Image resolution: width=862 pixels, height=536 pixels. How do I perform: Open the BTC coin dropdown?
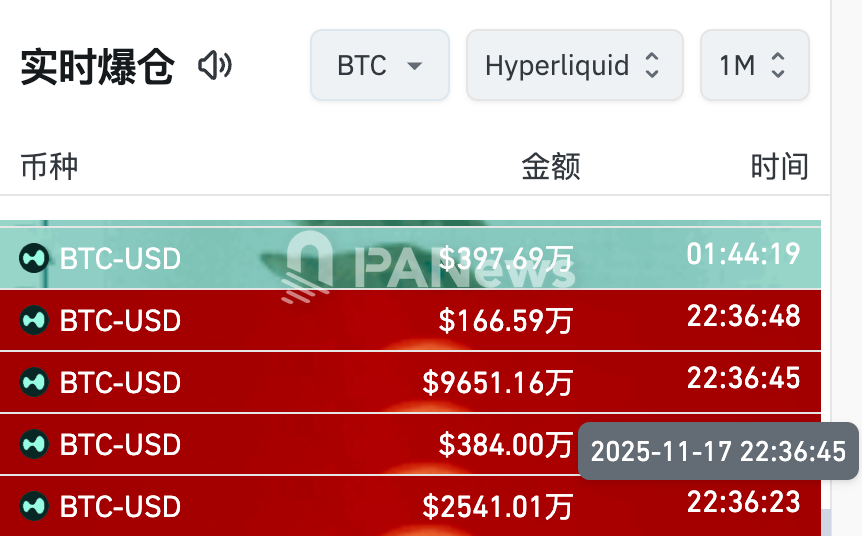pyautogui.click(x=380, y=66)
